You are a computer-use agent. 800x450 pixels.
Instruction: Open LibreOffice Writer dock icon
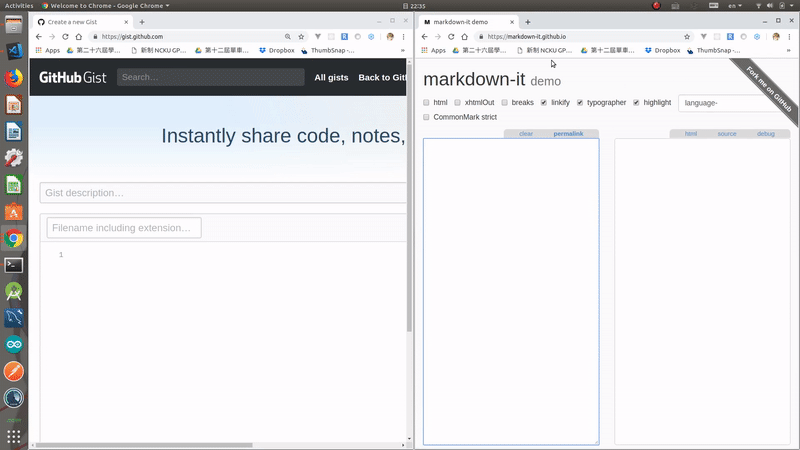click(14, 132)
